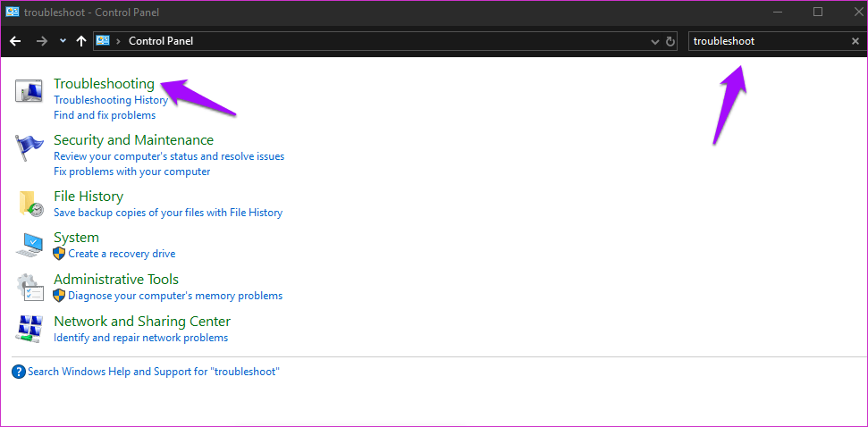Open the System monitor icon
868x427 pixels.
pyautogui.click(x=29, y=245)
